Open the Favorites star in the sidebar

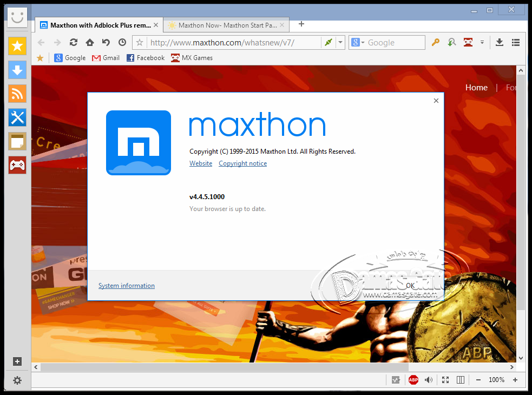[x=17, y=46]
